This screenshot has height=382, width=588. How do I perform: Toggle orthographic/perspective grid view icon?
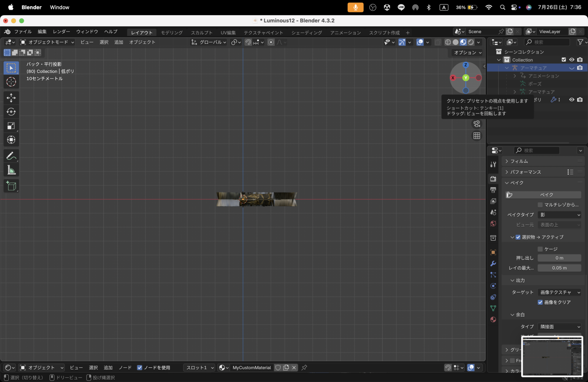coord(477,136)
